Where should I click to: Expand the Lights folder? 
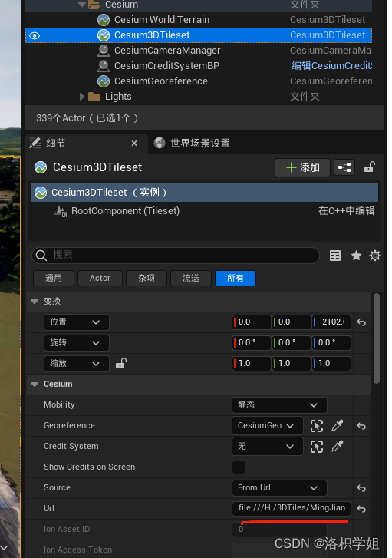pyautogui.click(x=82, y=97)
